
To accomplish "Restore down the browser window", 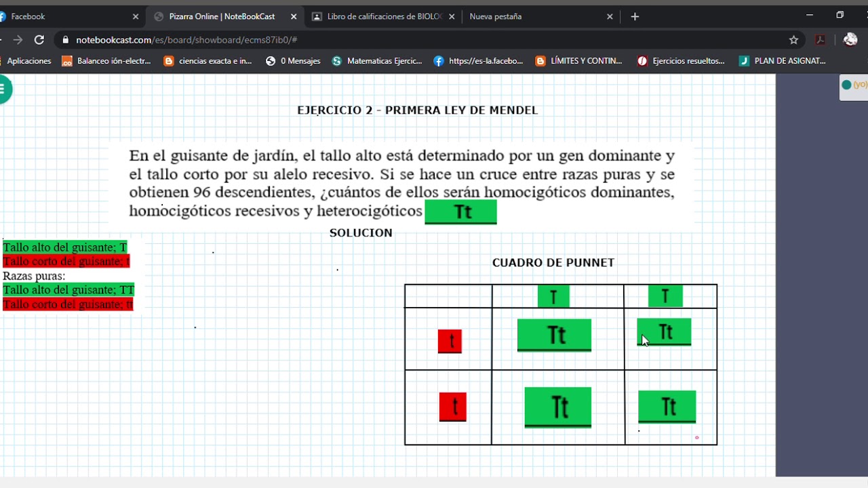I will 840,15.
